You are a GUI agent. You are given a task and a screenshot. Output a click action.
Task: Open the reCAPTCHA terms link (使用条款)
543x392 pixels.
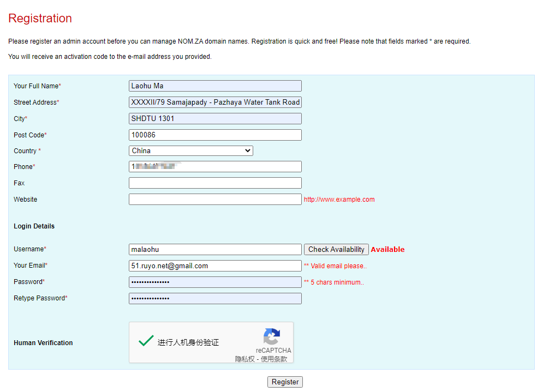(274, 359)
